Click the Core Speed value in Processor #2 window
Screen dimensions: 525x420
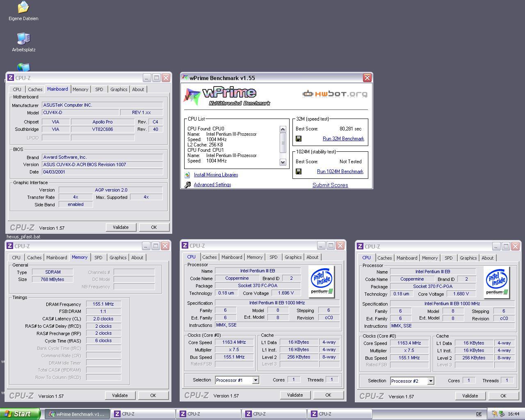point(409,343)
